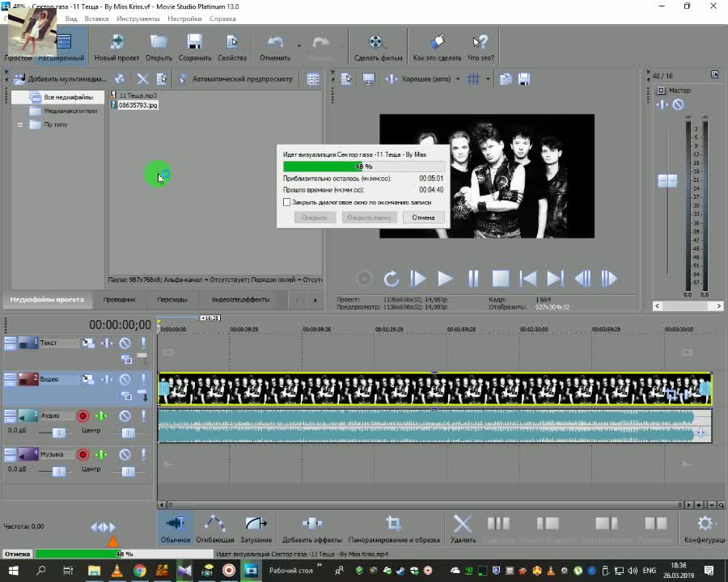Adjust the Музыка track volume slider
This screenshot has width=728, height=582.
[59, 471]
